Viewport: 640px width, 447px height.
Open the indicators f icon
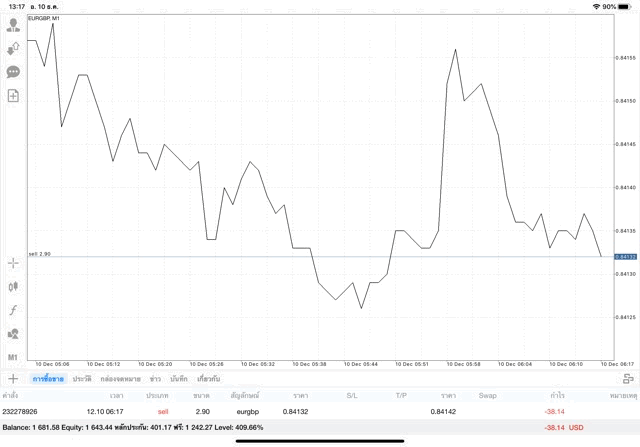13,311
